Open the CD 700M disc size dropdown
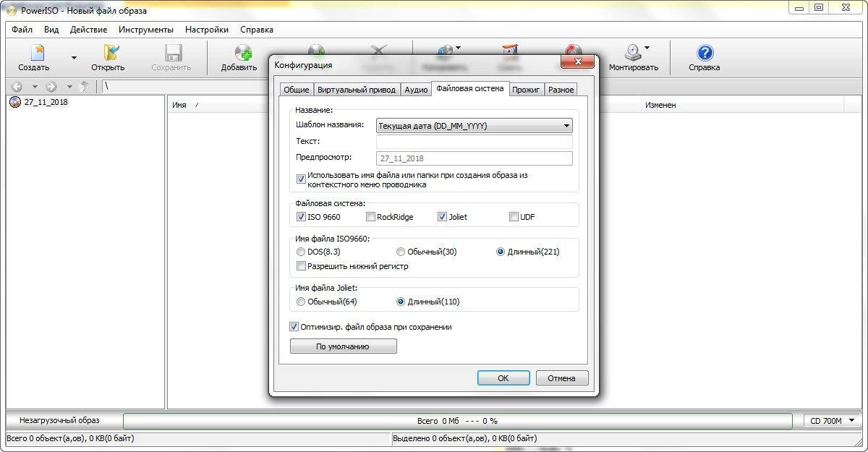This screenshot has height=452, width=868. [833, 421]
